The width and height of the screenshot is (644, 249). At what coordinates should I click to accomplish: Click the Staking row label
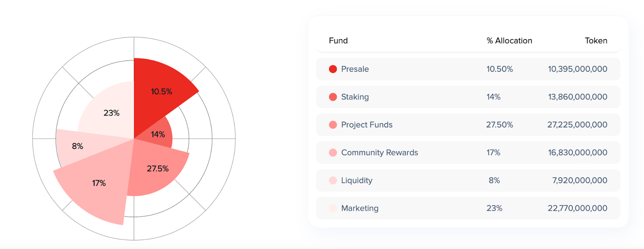coord(355,97)
